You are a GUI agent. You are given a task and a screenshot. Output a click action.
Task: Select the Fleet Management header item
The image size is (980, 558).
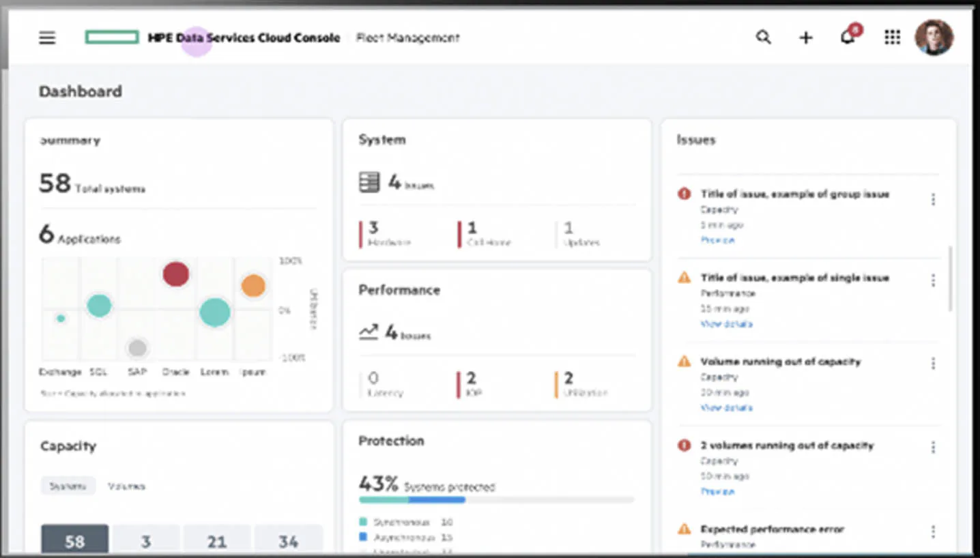click(x=408, y=38)
